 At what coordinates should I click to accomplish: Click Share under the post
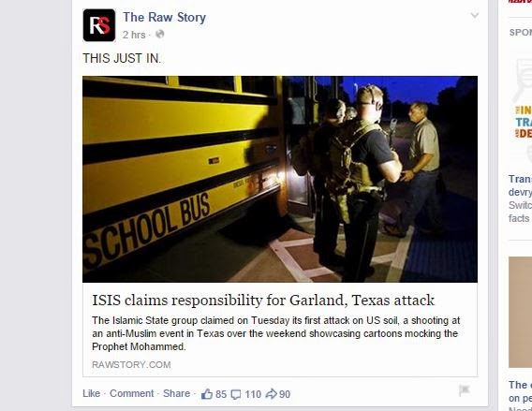pyautogui.click(x=176, y=393)
